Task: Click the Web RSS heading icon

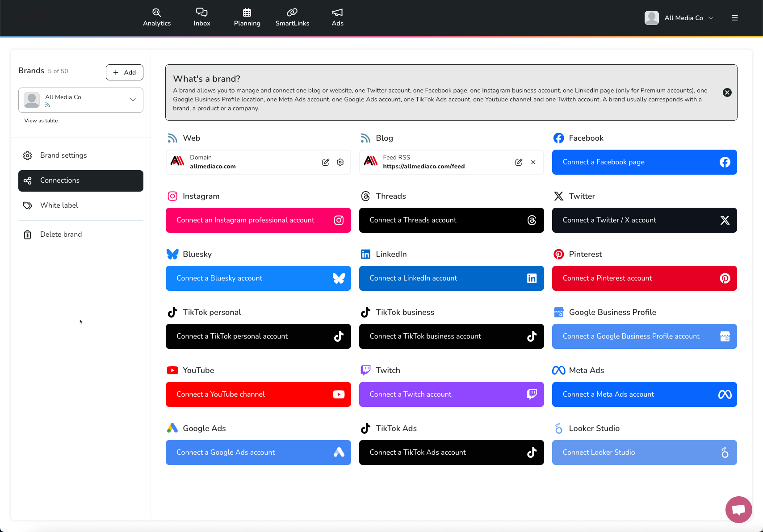Action: [172, 138]
